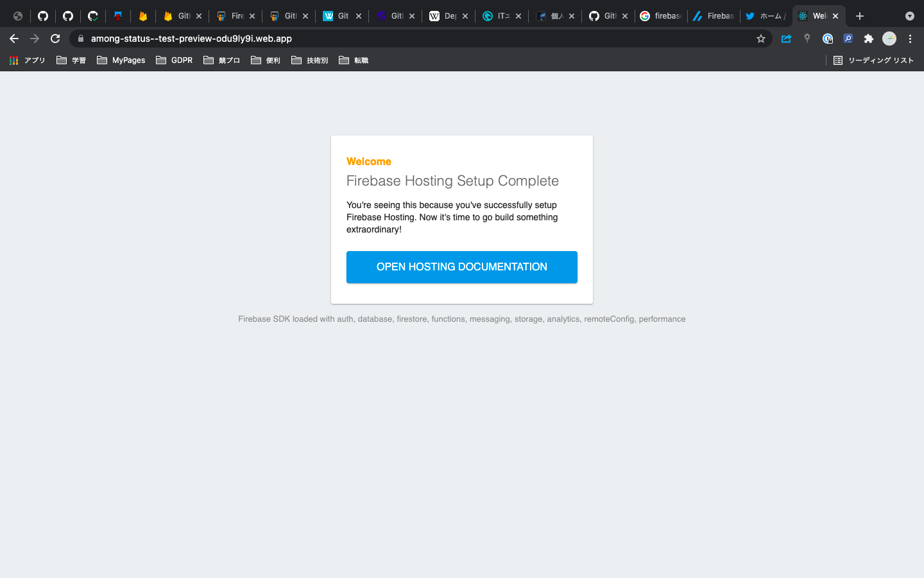Click the orange Welcome heading
This screenshot has height=578, width=924.
click(x=369, y=162)
